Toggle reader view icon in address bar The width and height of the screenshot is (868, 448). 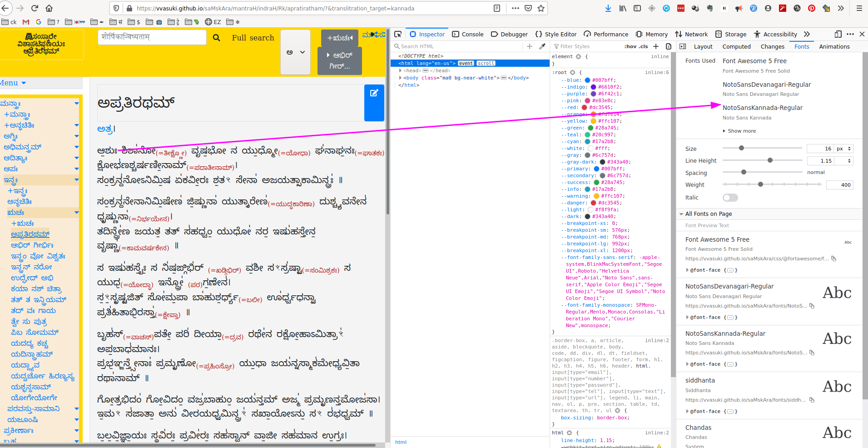tap(497, 8)
